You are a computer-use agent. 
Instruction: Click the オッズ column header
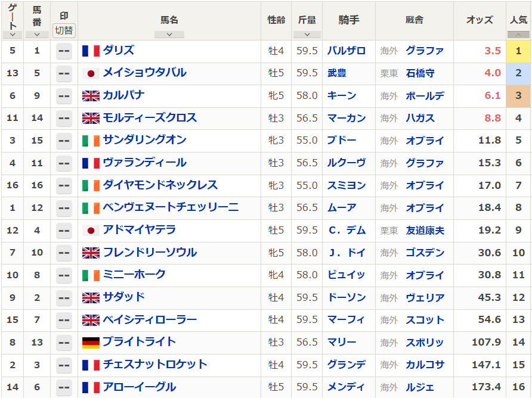tap(480, 20)
